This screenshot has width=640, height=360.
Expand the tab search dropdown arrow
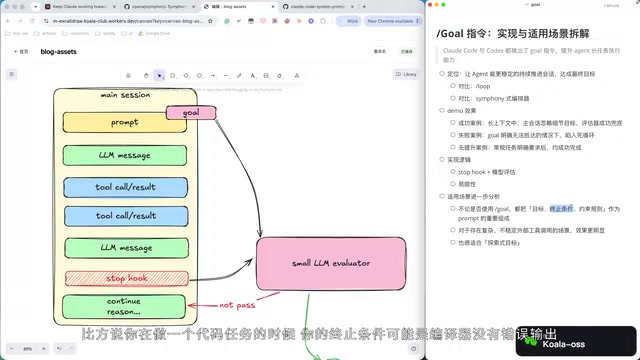click(35, 7)
